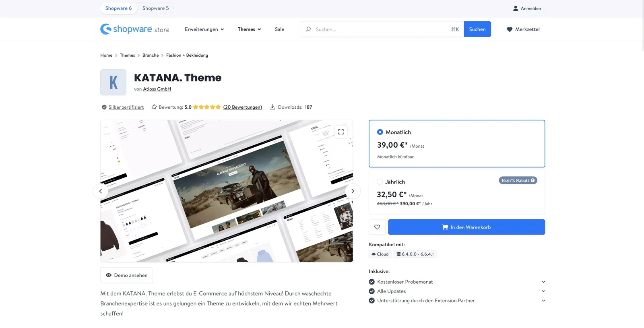644x328 pixels.
Task: Go to Fashion + Bekleidung breadcrumb
Action: [x=187, y=55]
